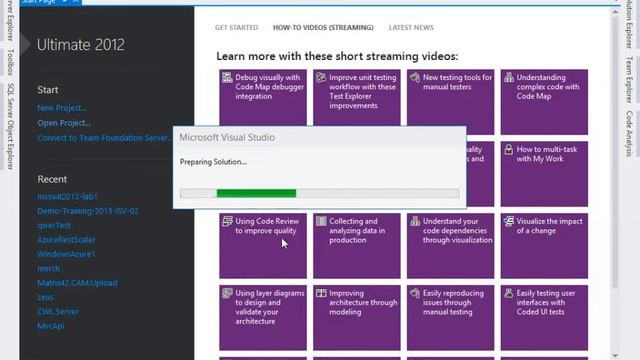The width and height of the screenshot is (640, 360).
Task: Open the first project in Recent list
Action: point(67,196)
